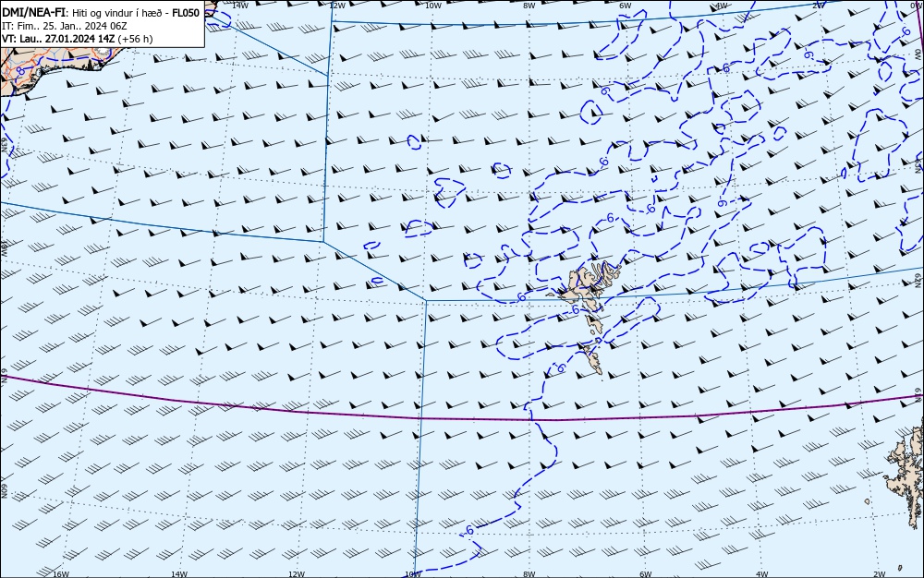Click the (+56 h) forecast offset text
The width and height of the screenshot is (924, 578).
(x=135, y=39)
